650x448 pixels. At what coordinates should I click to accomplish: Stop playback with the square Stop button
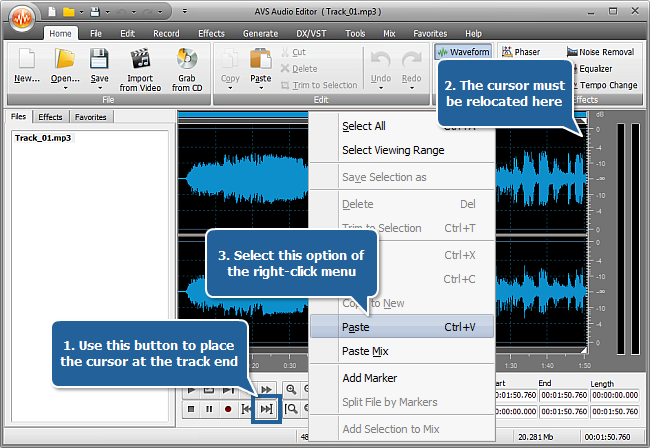pyautogui.click(x=191, y=409)
